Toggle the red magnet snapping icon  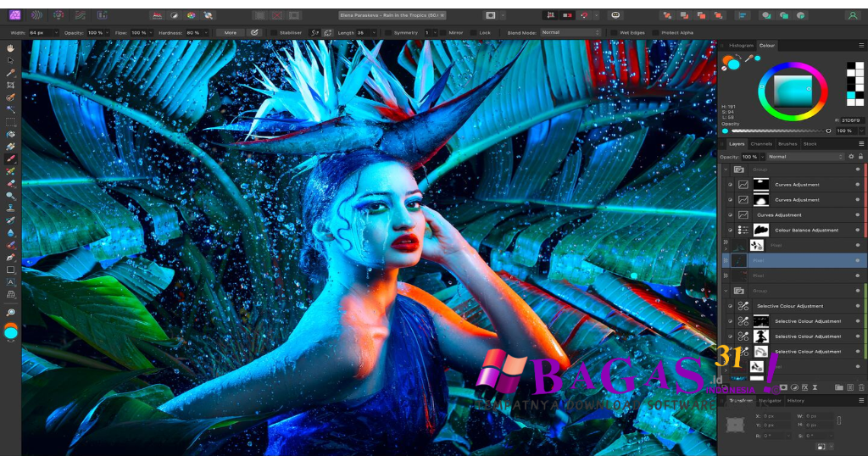583,15
